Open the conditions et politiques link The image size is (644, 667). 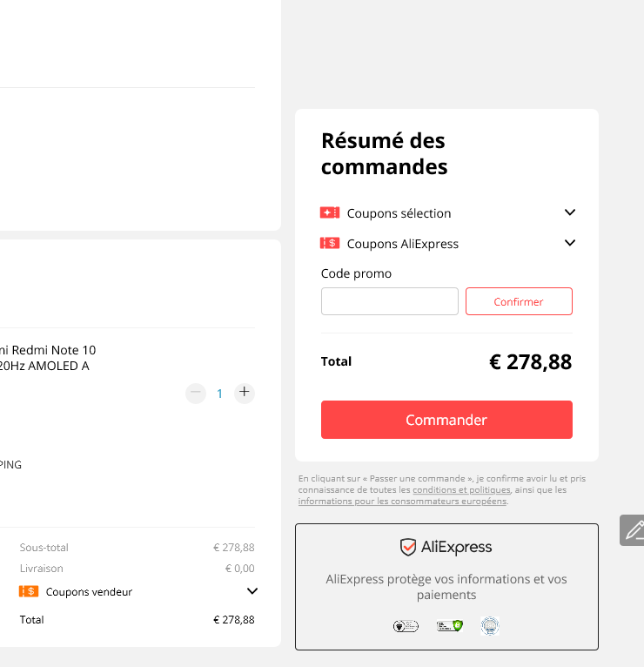click(461, 490)
